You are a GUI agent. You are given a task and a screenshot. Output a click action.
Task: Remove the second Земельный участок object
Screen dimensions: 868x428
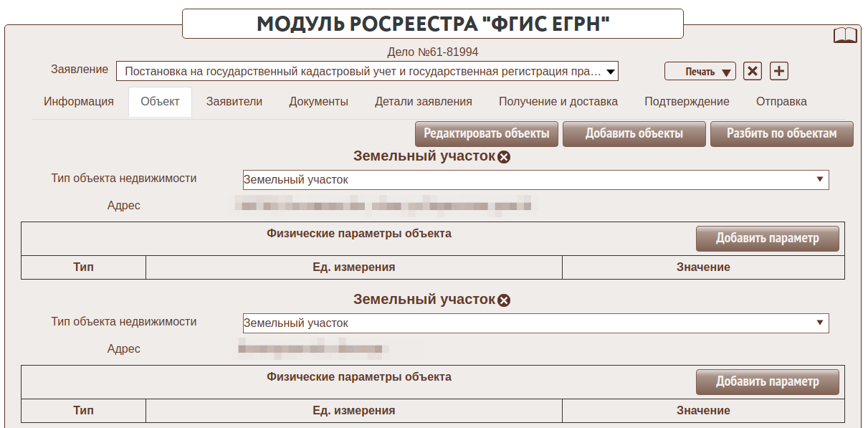coord(504,300)
